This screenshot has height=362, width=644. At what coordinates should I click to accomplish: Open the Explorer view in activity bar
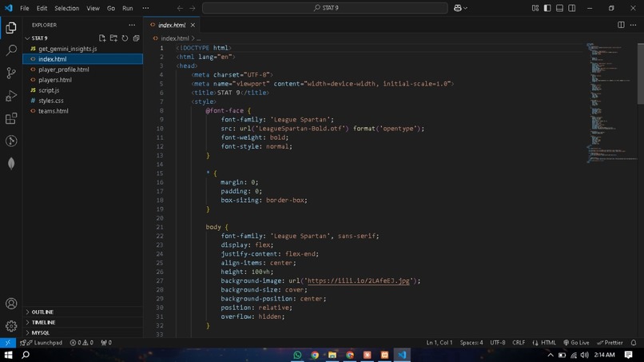click(x=11, y=28)
